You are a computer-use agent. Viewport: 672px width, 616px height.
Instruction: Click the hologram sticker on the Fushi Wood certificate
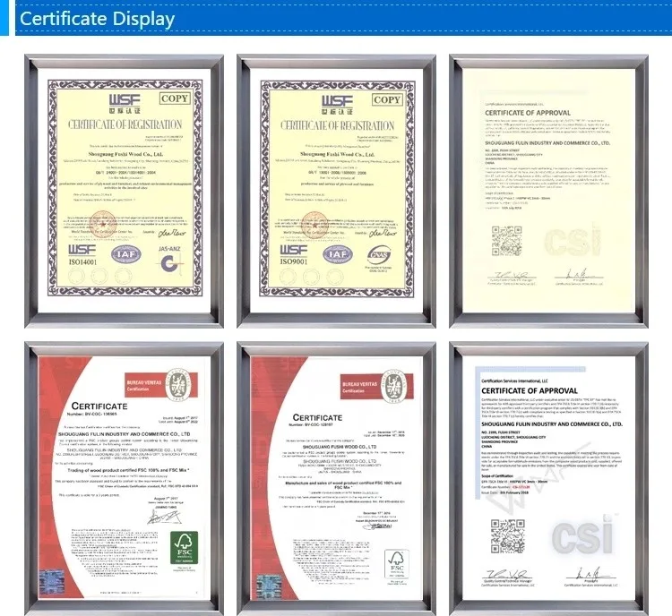(269, 587)
